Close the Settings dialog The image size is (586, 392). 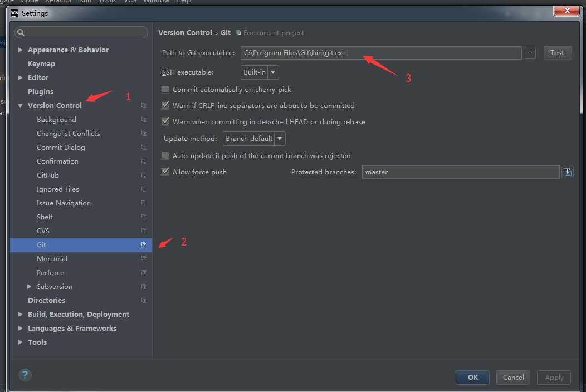[567, 11]
